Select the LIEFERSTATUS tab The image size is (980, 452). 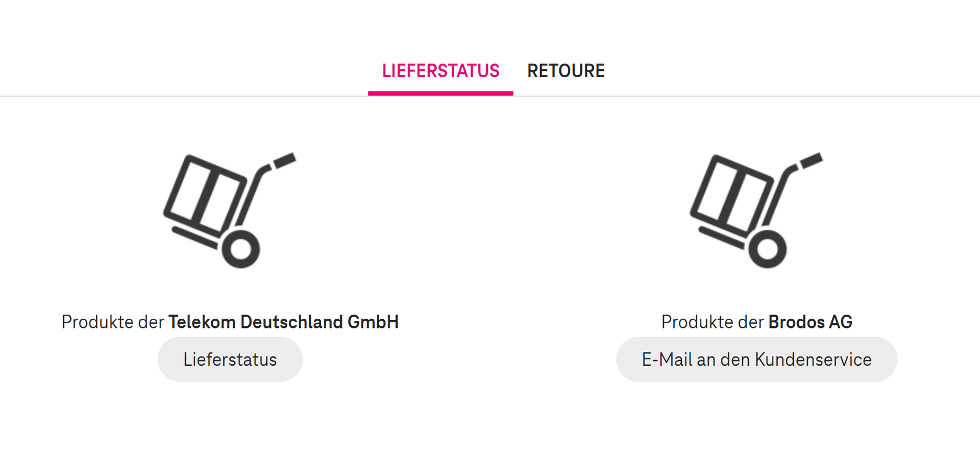440,71
